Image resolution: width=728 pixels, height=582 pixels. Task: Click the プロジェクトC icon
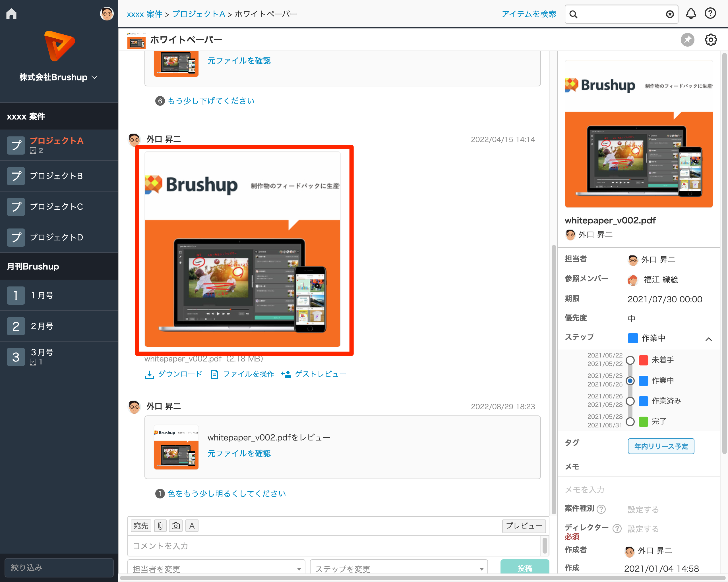[x=16, y=207]
